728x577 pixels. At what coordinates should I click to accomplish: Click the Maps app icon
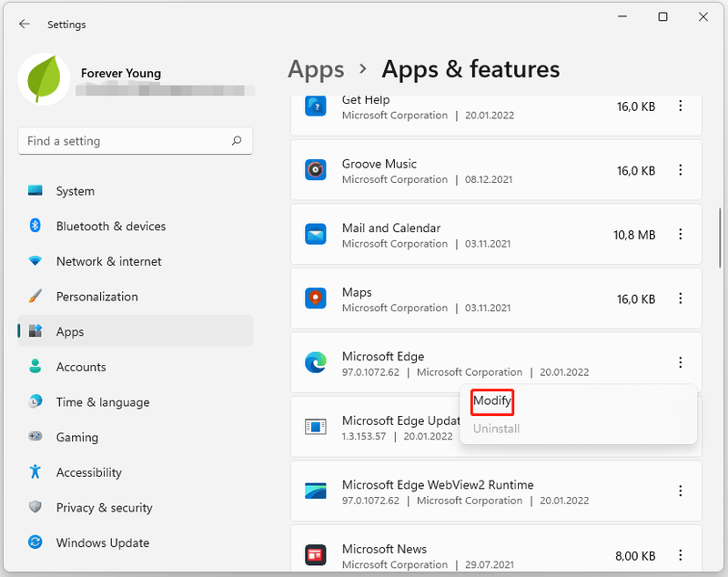(x=316, y=298)
